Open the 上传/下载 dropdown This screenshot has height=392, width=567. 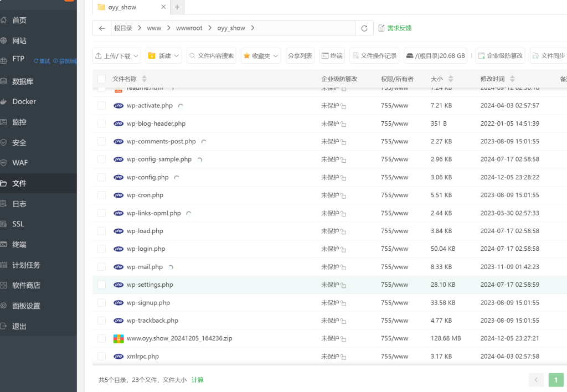click(117, 56)
